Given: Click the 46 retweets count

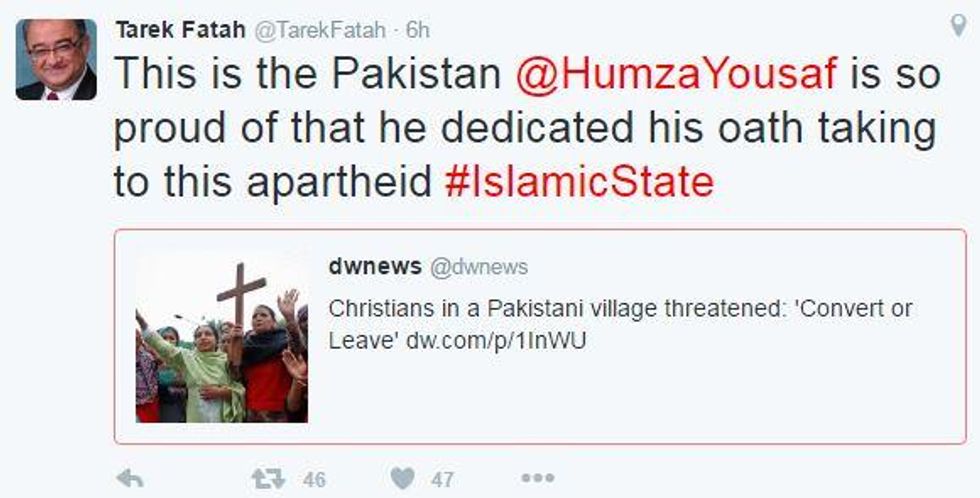Looking at the screenshot, I should (314, 480).
